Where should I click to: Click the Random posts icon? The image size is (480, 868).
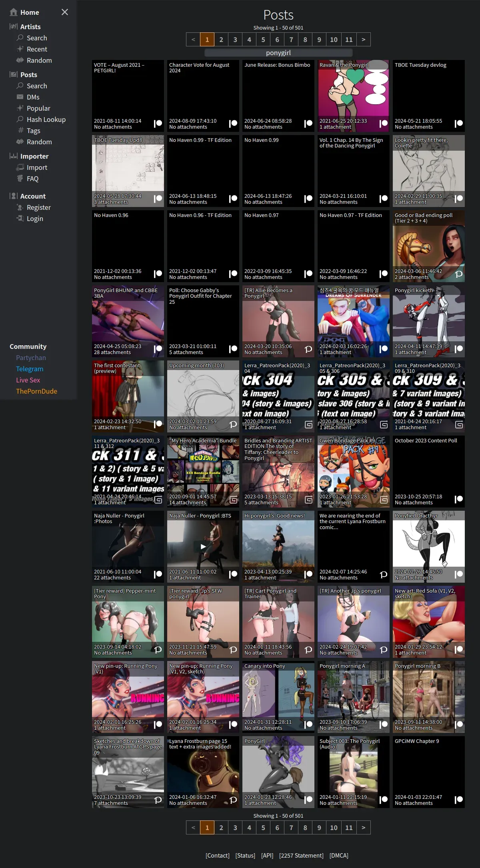pos(20,142)
